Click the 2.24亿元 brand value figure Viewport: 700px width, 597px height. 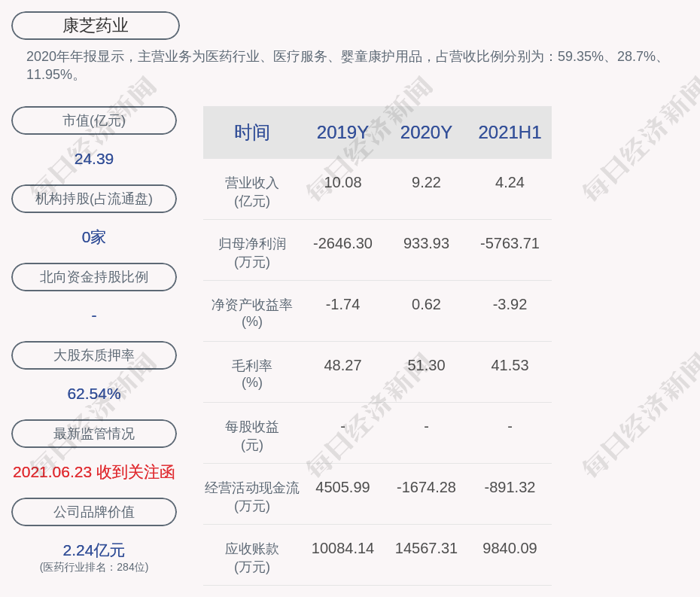pyautogui.click(x=94, y=550)
